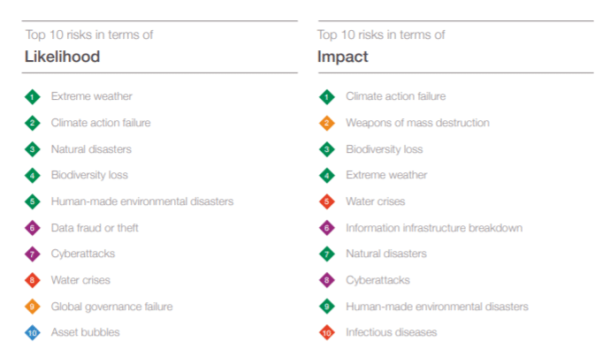The height and width of the screenshot is (364, 595).
Task: Click the blue number 10 diamond for Asset bubbles
Action: point(32,333)
